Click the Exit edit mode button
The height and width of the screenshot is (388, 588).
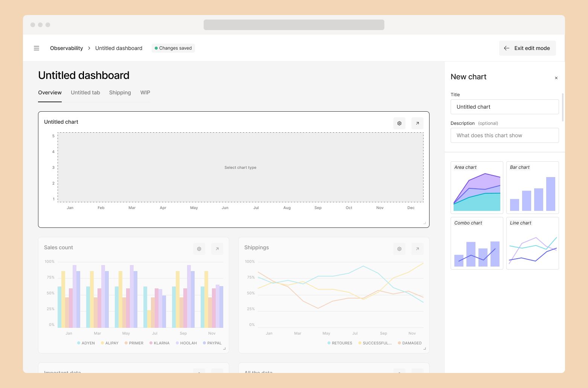(527, 48)
